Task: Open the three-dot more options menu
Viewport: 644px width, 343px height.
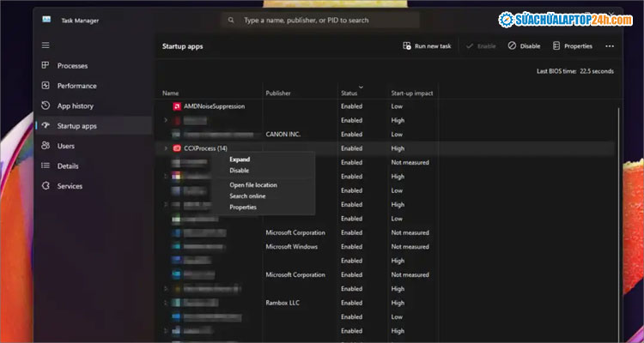Action: 610,45
